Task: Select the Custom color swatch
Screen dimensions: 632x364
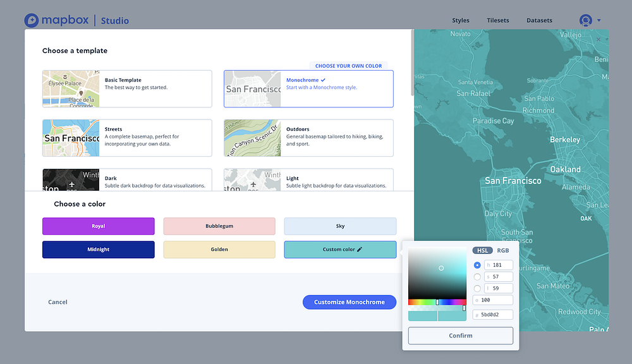Action: point(340,250)
